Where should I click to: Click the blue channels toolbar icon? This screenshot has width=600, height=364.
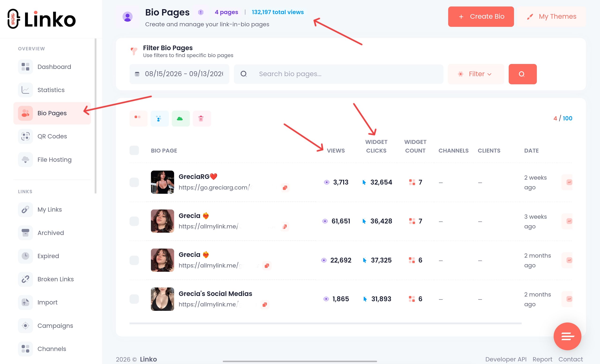click(160, 119)
